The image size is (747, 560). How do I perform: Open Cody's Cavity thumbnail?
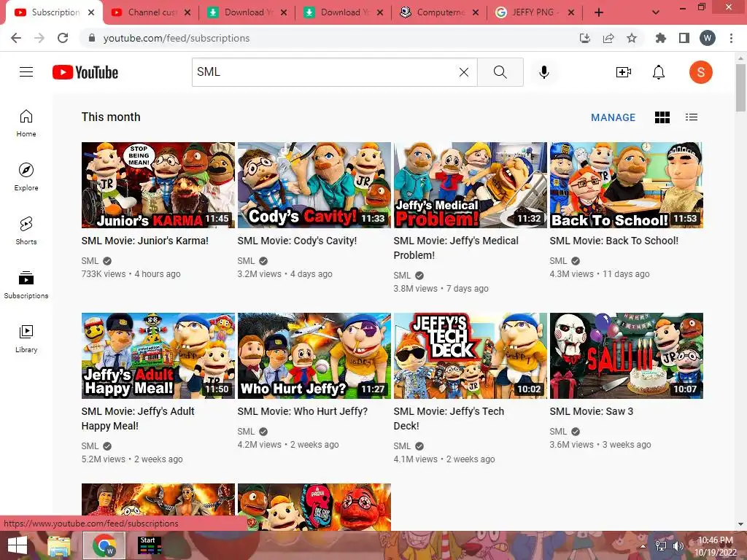[x=314, y=184]
